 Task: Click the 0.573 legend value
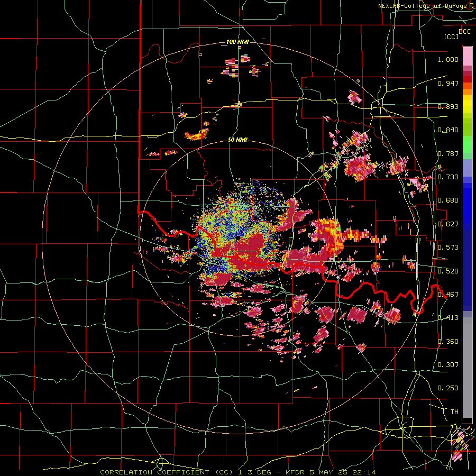[448, 247]
